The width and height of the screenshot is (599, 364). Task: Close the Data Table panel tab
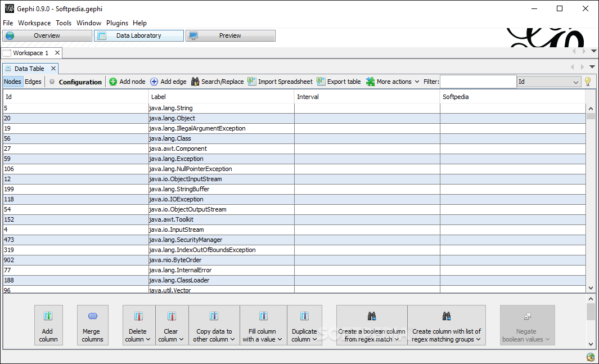pos(53,69)
